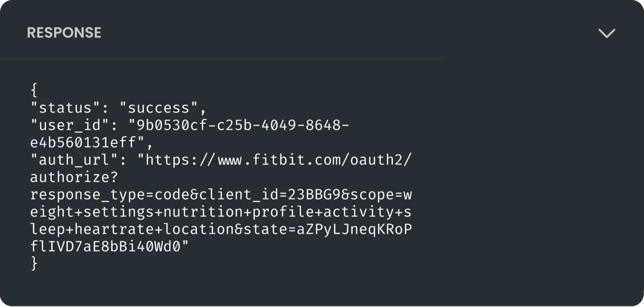Click the authorize? line of the URL

pos(74,178)
